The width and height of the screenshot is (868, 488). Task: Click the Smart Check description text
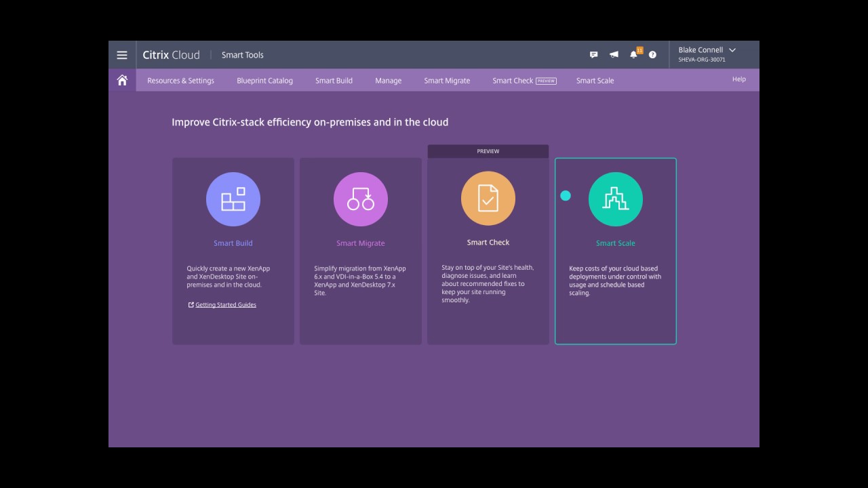[488, 284]
